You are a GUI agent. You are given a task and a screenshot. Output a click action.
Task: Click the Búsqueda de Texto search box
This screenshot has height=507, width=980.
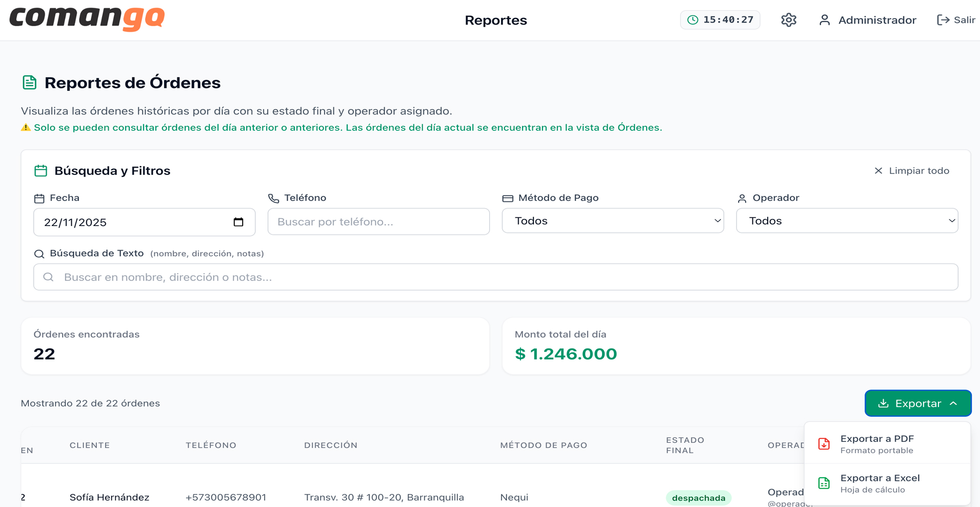495,277
